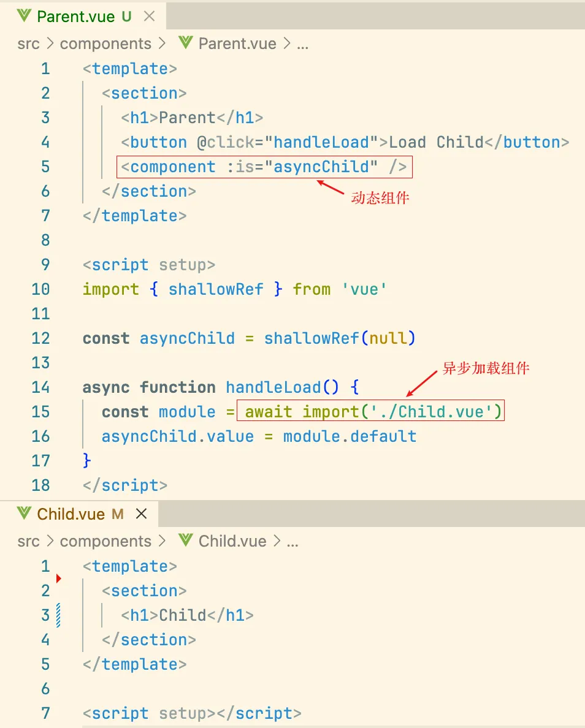Image resolution: width=585 pixels, height=728 pixels.
Task: Click '<component' tag on line 5
Action: tap(168, 167)
